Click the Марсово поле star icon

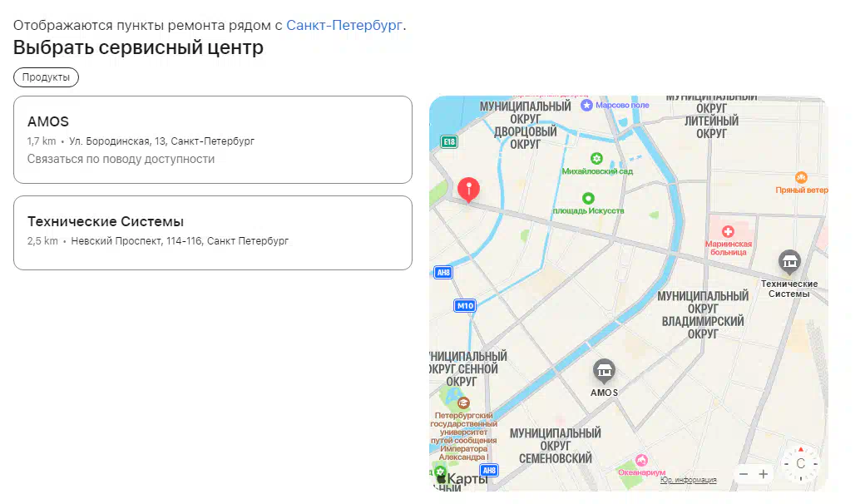[x=586, y=105]
